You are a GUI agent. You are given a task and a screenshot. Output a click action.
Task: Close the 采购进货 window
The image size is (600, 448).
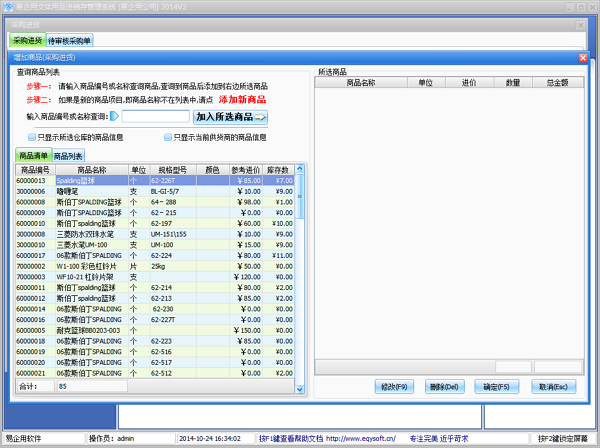coord(580,25)
